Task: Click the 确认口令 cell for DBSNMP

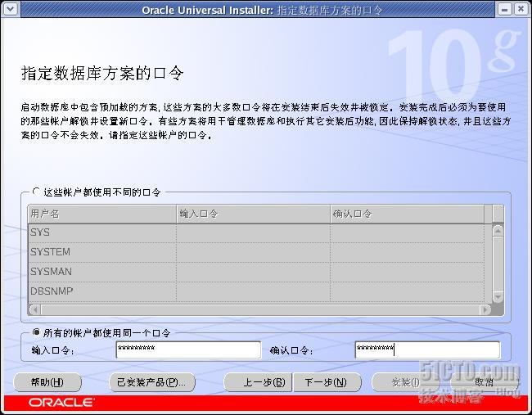Action: coord(407,291)
